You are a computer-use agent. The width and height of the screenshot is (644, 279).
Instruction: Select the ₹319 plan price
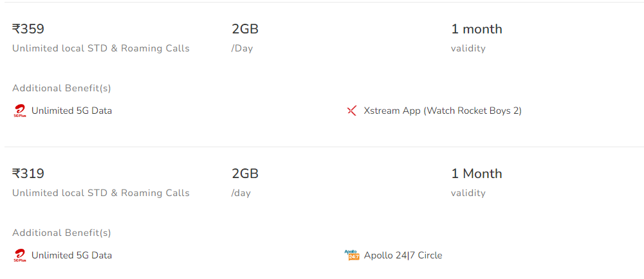point(28,174)
